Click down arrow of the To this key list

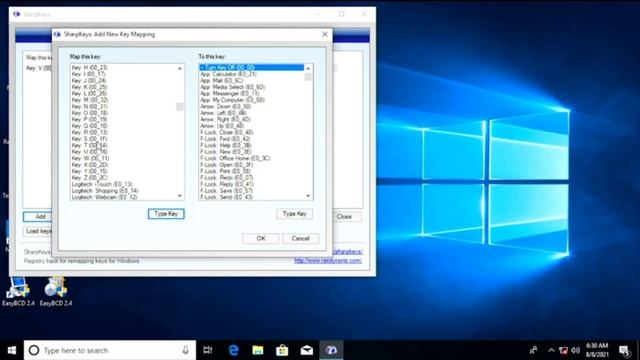tap(308, 196)
